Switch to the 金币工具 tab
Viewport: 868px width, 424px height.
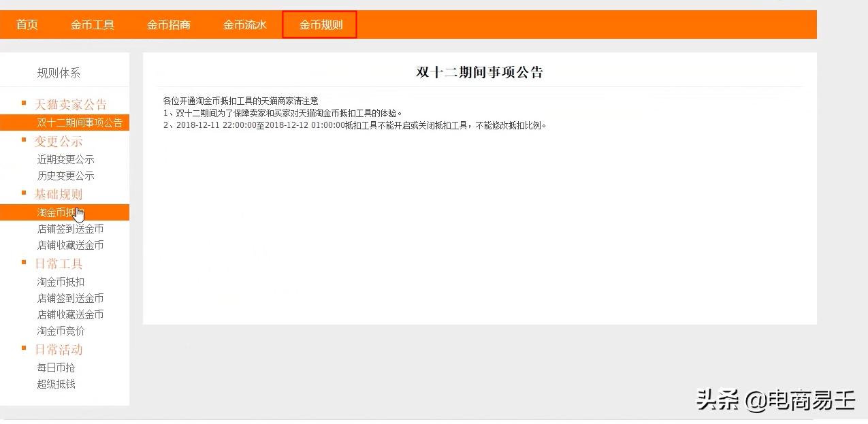pyautogui.click(x=92, y=23)
